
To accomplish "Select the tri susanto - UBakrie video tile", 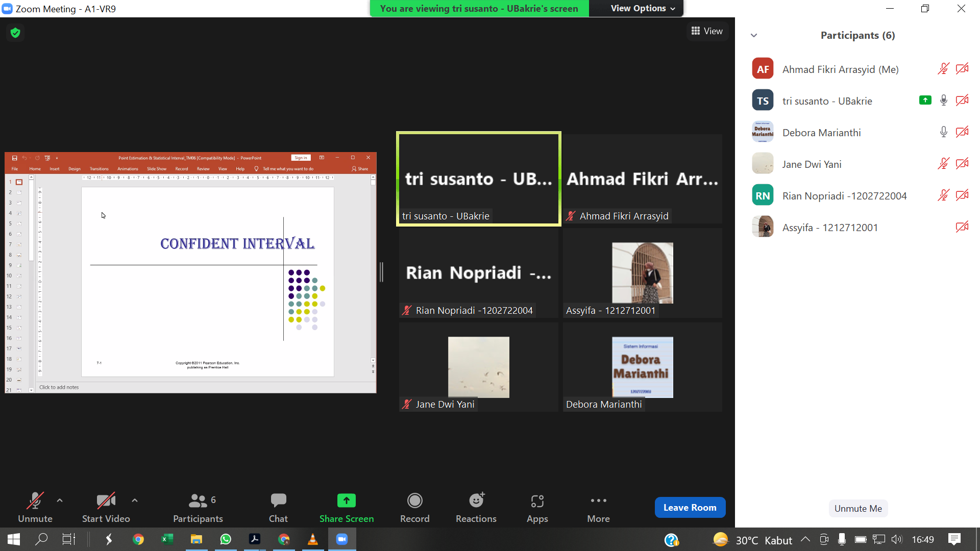I will 479,179.
